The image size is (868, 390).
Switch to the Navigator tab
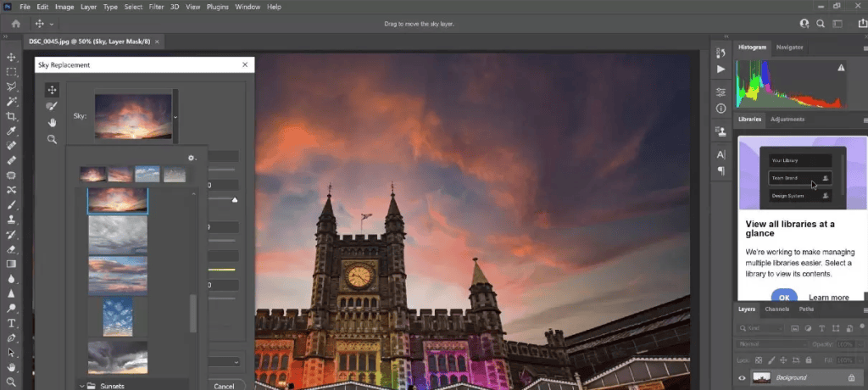tap(789, 47)
